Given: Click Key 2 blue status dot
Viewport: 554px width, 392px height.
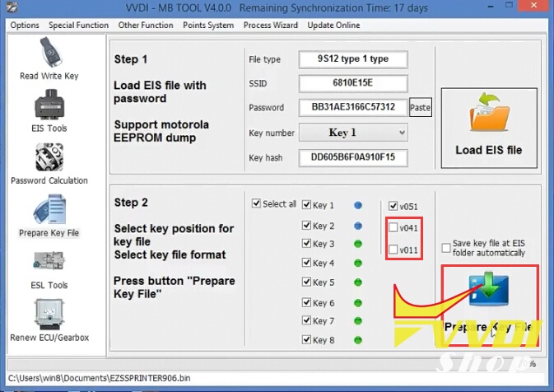Looking at the screenshot, I should [x=358, y=226].
